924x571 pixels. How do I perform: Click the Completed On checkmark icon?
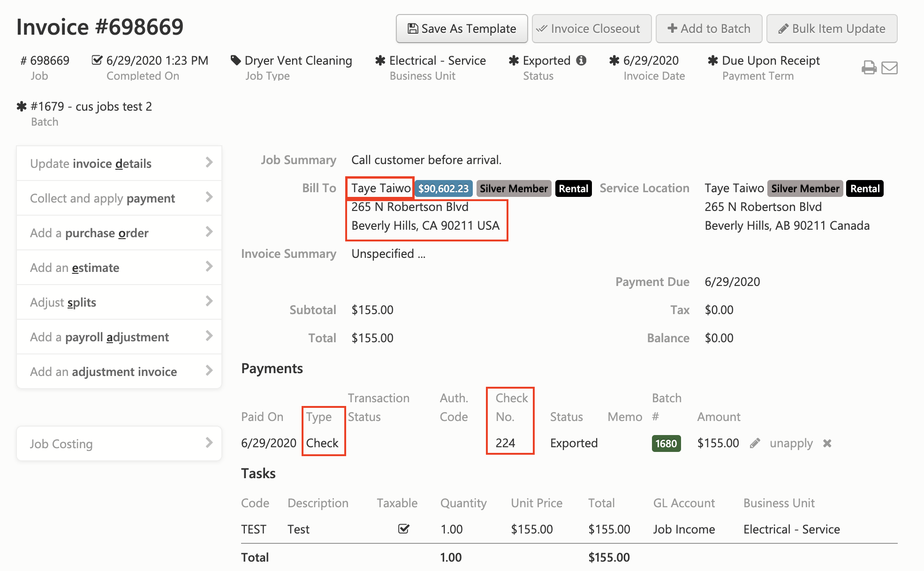coord(97,60)
